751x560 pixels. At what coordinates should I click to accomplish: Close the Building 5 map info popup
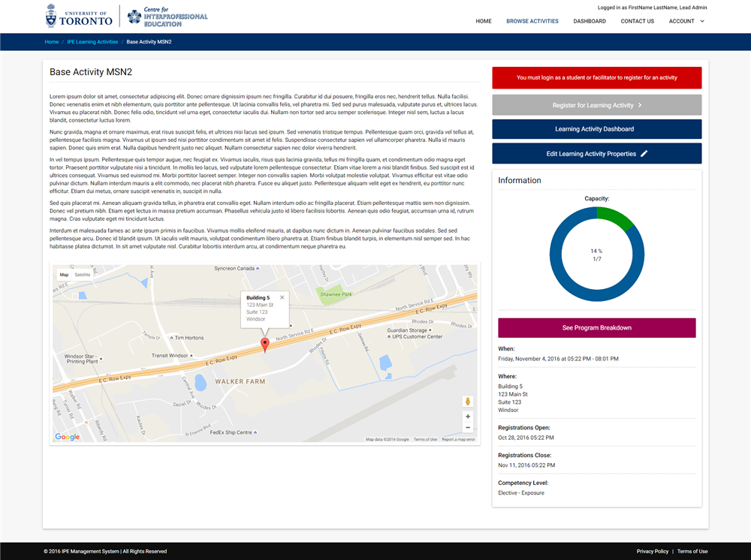pyautogui.click(x=282, y=297)
